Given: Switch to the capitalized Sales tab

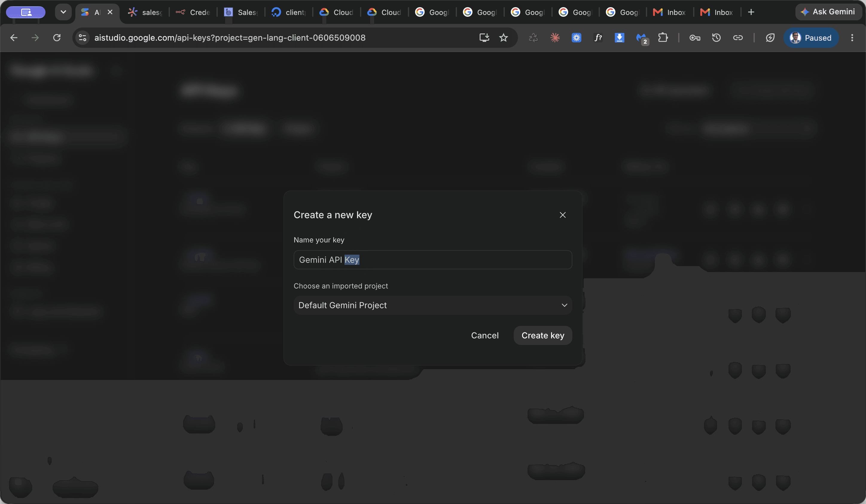Looking at the screenshot, I should [x=241, y=12].
